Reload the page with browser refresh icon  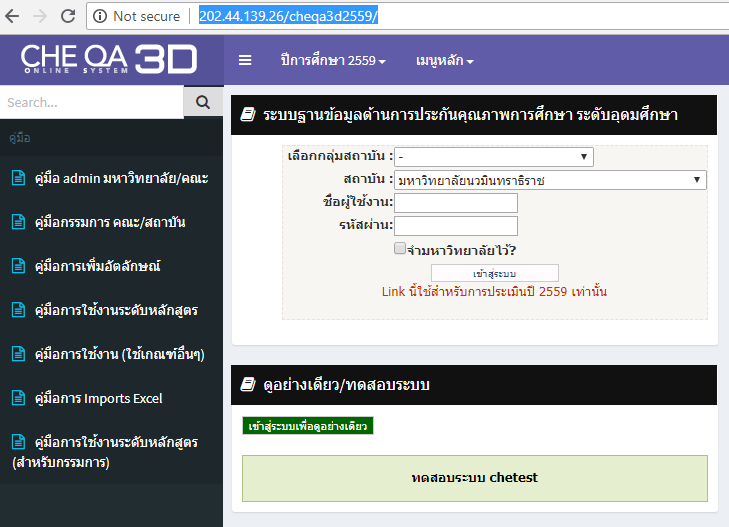68,16
